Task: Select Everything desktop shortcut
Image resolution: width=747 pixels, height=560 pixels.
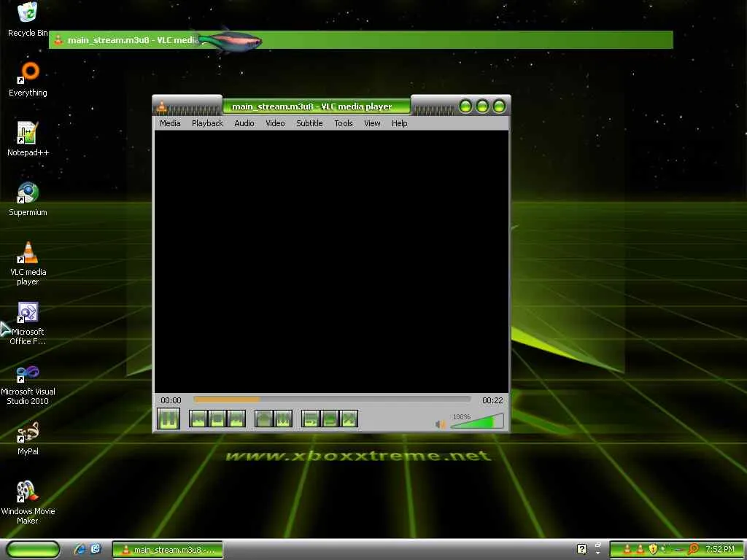Action: coord(28,79)
